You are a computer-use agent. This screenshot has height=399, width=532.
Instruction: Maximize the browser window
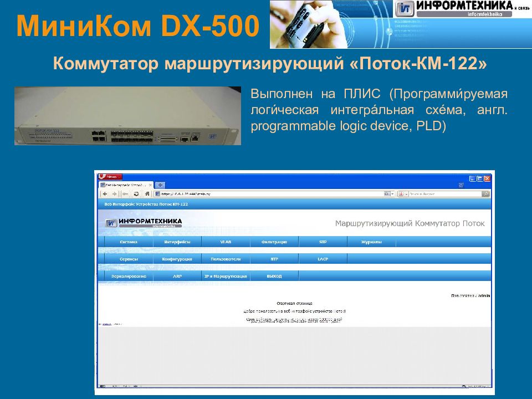pos(480,178)
